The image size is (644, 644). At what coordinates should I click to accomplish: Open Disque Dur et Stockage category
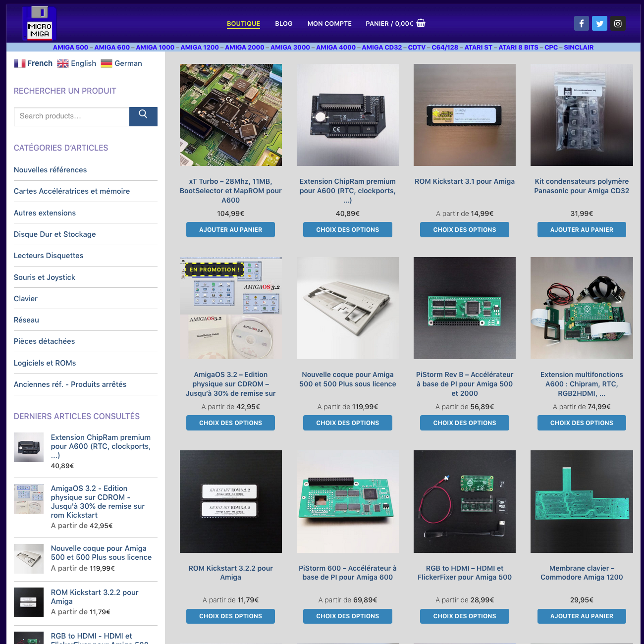tap(54, 234)
